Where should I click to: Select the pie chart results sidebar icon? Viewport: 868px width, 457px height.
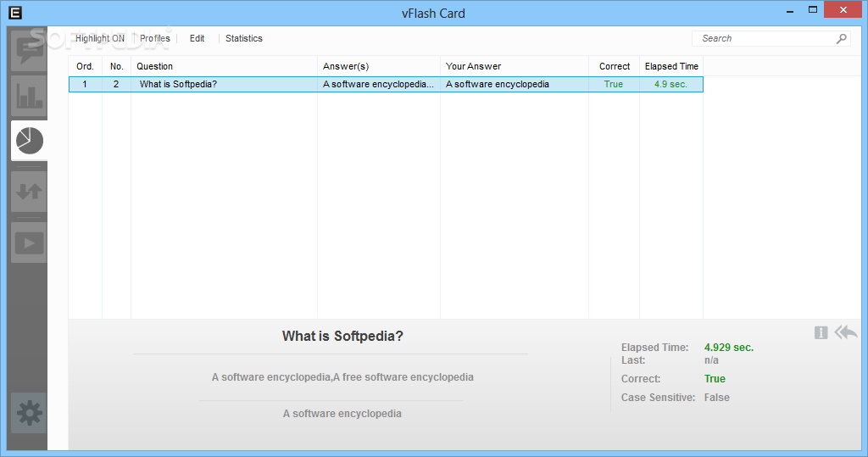coord(30,141)
